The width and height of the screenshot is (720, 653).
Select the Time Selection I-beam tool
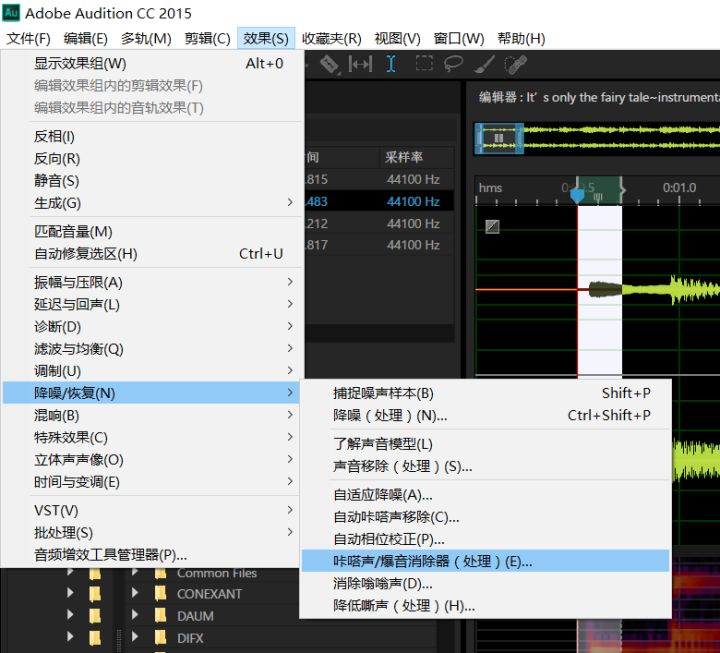tap(391, 64)
